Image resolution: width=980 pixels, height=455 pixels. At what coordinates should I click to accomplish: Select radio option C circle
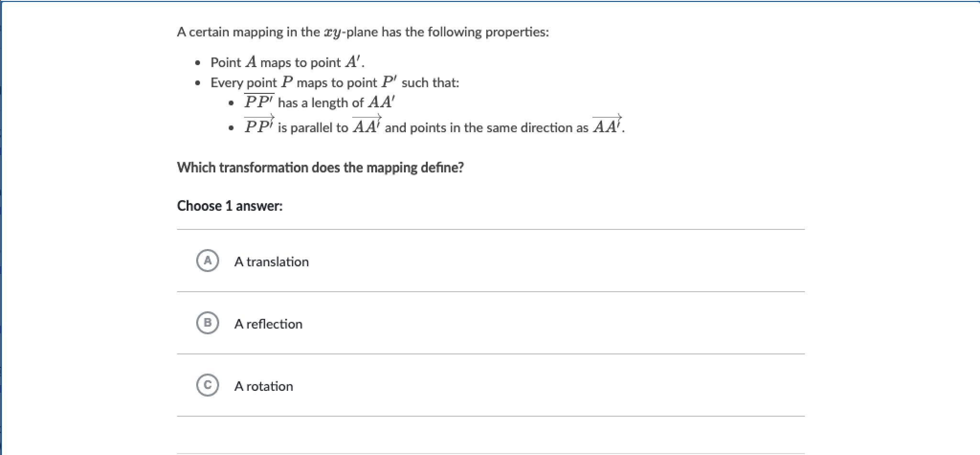pyautogui.click(x=208, y=385)
